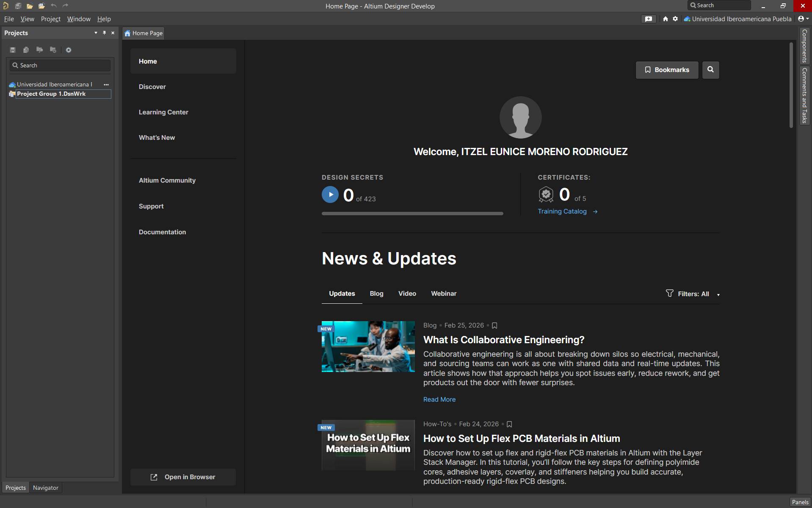Open the Comments and Tasks side panel
Screen dimensions: 812x508
point(804,95)
